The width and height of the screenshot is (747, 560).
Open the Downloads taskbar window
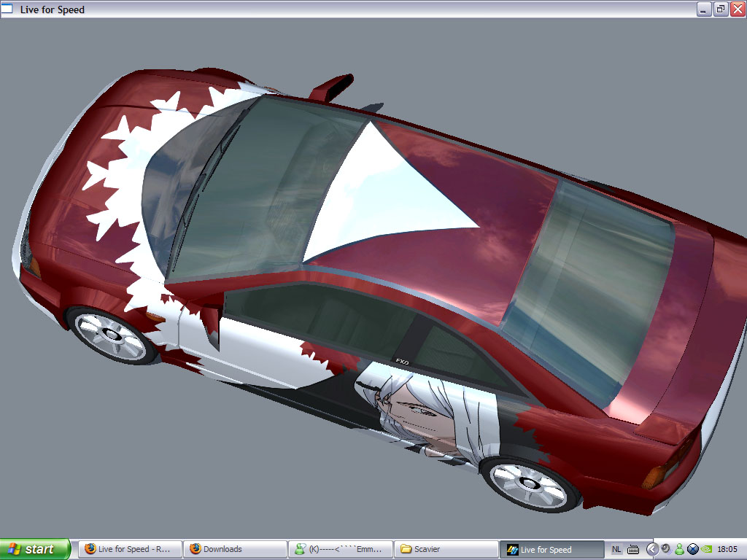tap(236, 549)
